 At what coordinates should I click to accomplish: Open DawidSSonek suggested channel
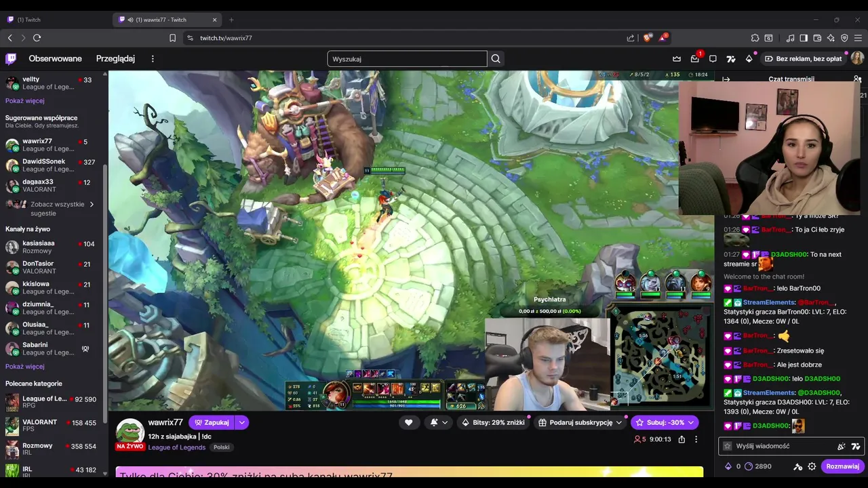[52, 165]
